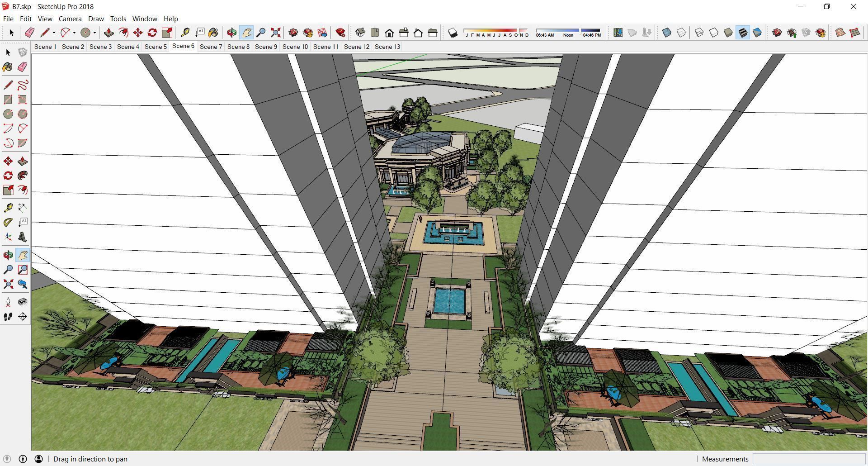The image size is (868, 466).
Task: Click the geo-location status icon
Action: [x=7, y=459]
